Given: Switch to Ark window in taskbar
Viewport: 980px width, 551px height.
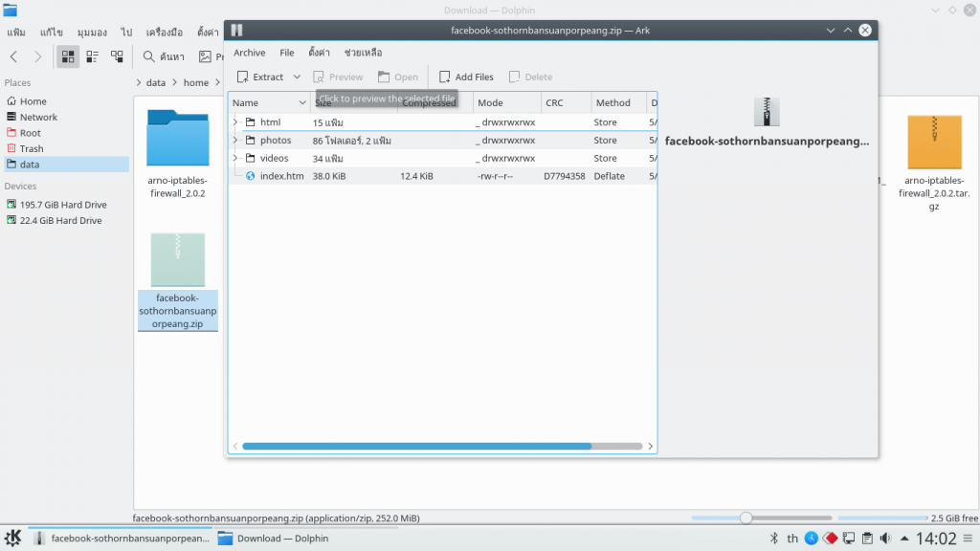Looking at the screenshot, I should click(x=122, y=538).
